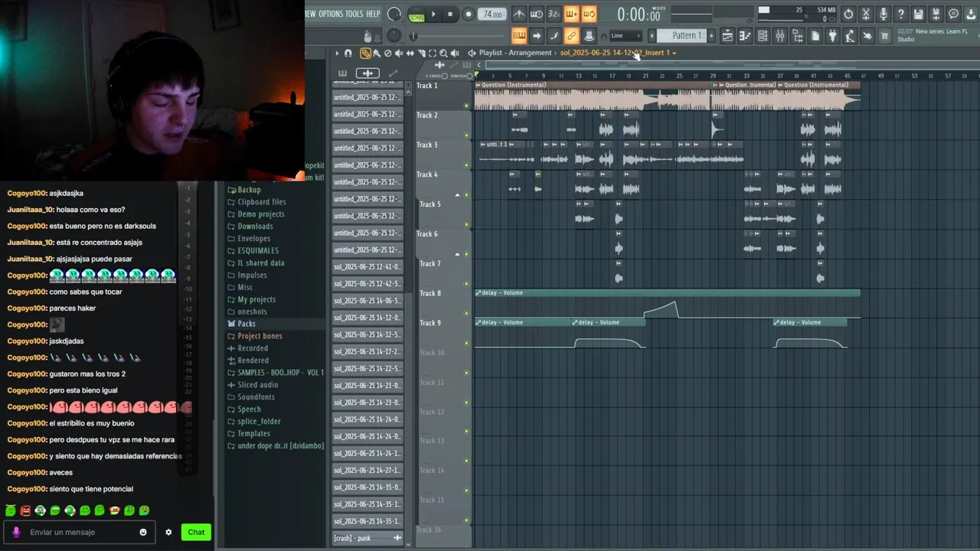Viewport: 980px width, 551px height.
Task: Select the Mute tool in playlist
Action: (x=399, y=53)
